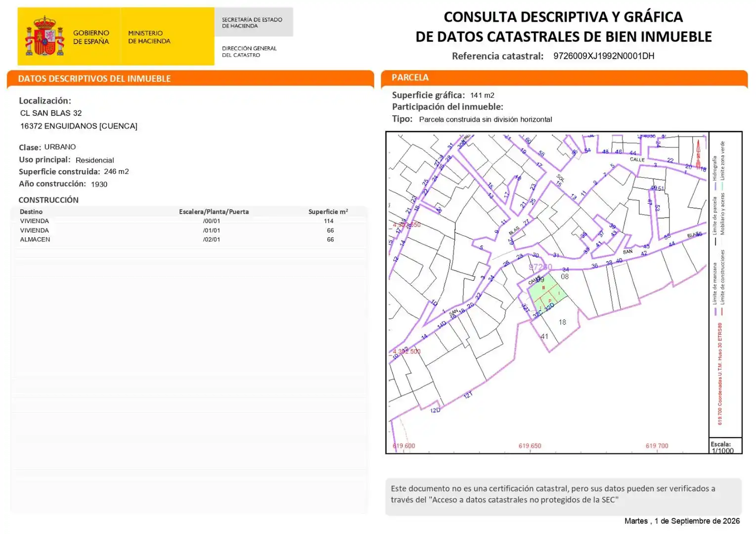The height and width of the screenshot is (534, 756).
Task: Select surface '66' in the ALMACEN row
Action: point(330,239)
